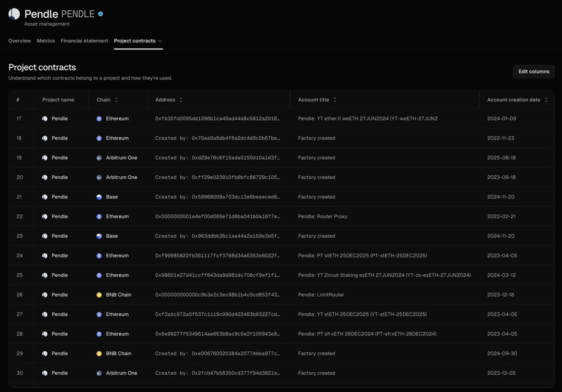Click the Edit columns button
The width and height of the screenshot is (562, 392).
pos(534,71)
